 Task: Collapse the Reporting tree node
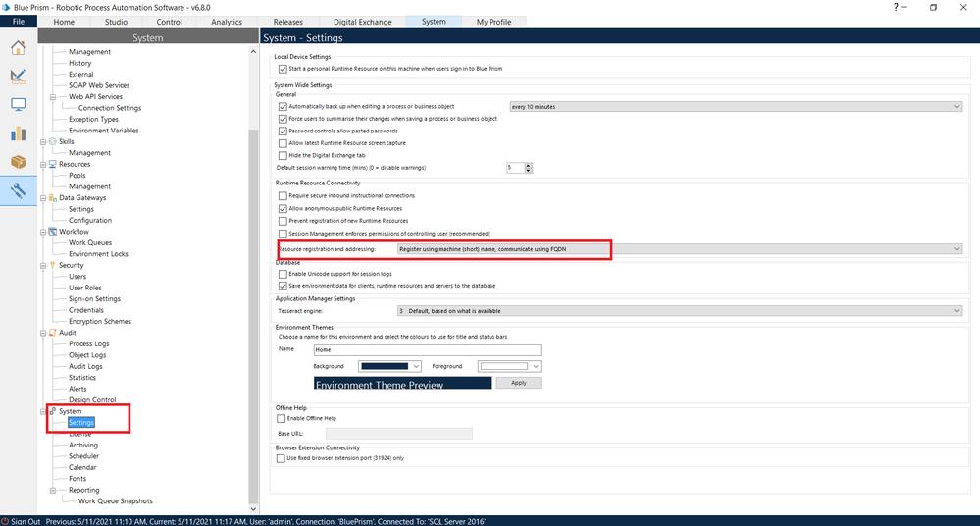[53, 491]
